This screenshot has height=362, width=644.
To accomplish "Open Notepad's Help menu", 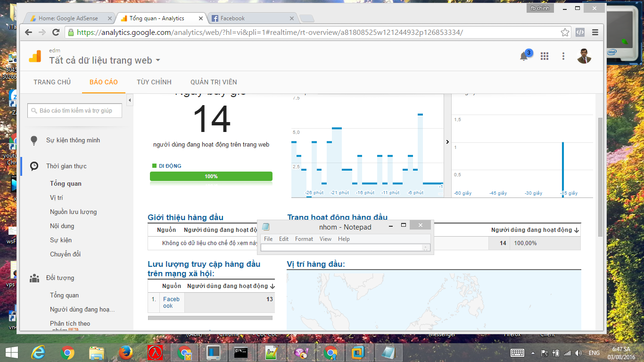I will click(344, 239).
